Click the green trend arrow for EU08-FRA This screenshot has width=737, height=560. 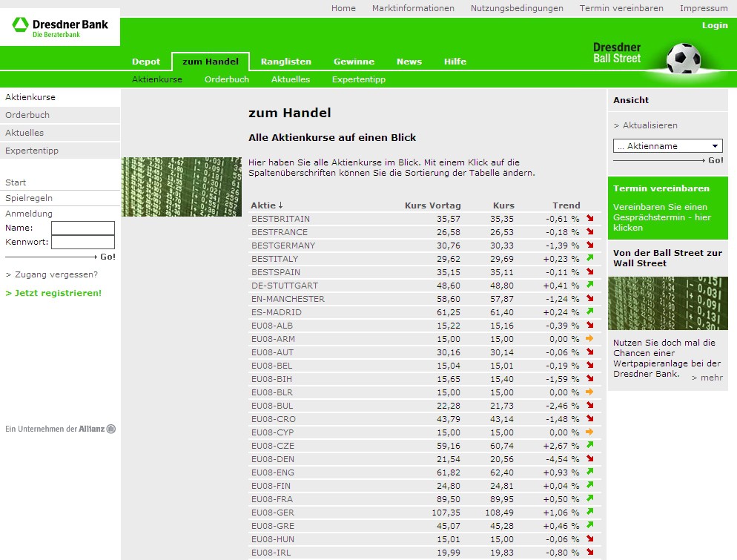click(590, 499)
